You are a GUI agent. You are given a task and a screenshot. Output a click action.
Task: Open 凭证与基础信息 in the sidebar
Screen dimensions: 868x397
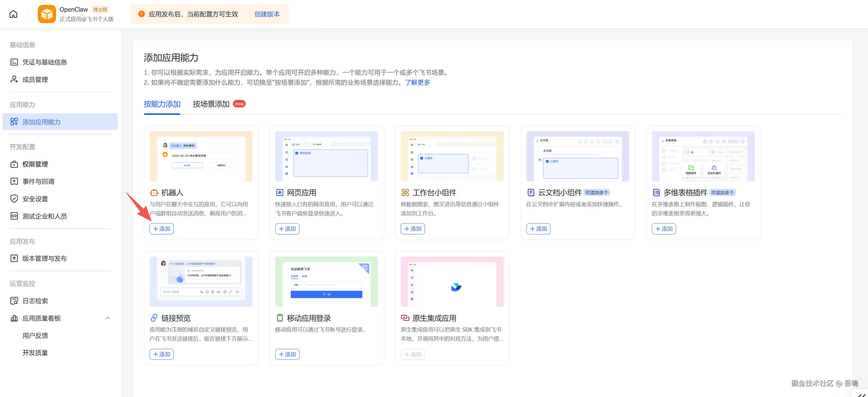pos(44,62)
